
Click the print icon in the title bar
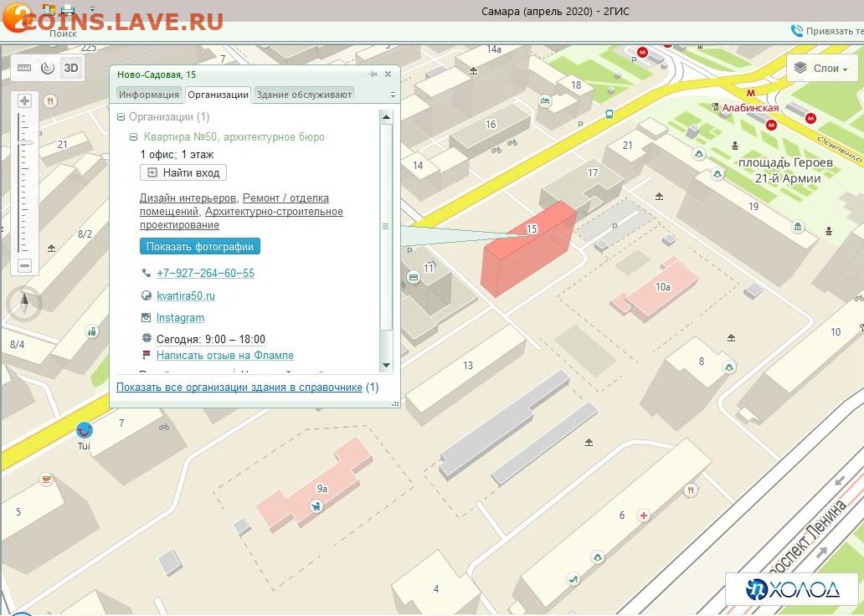point(69,9)
